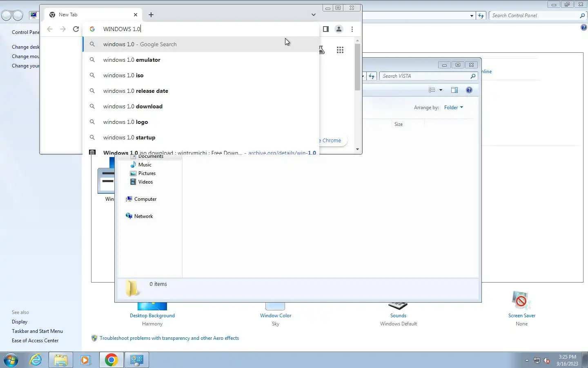Open Chrome's three-dot menu
The width and height of the screenshot is (588, 368).
[352, 29]
